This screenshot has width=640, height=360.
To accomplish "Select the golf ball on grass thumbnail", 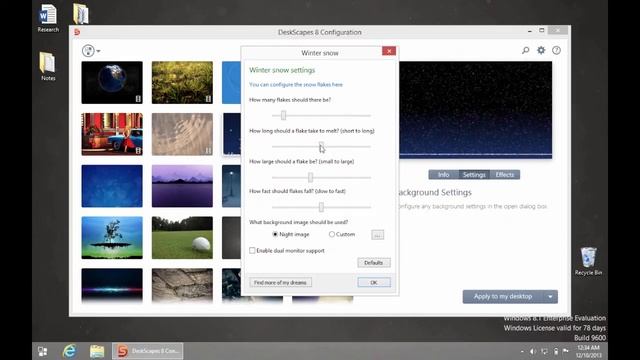I will 182,238.
